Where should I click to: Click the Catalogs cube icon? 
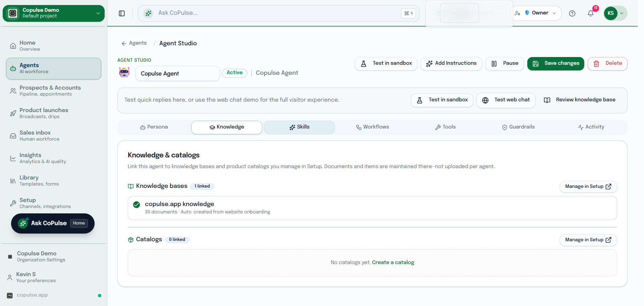131,240
